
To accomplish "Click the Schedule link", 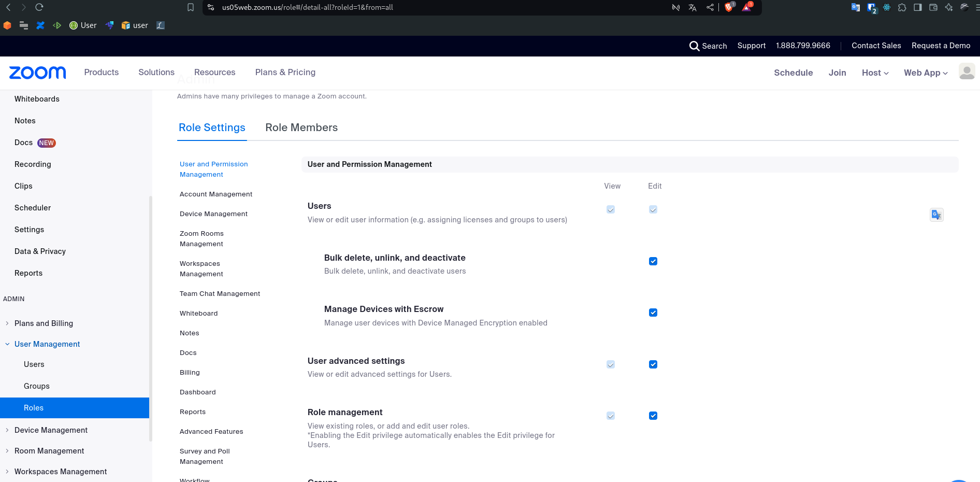I will click(793, 73).
